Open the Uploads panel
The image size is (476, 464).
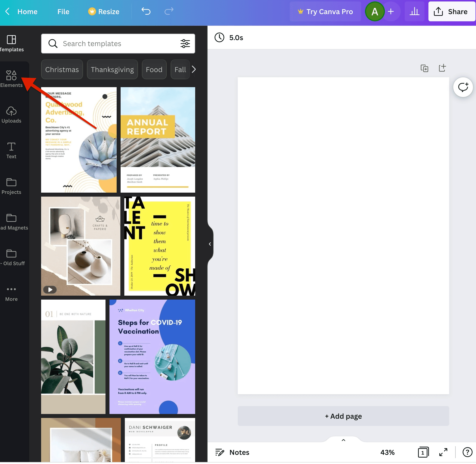coord(11,114)
